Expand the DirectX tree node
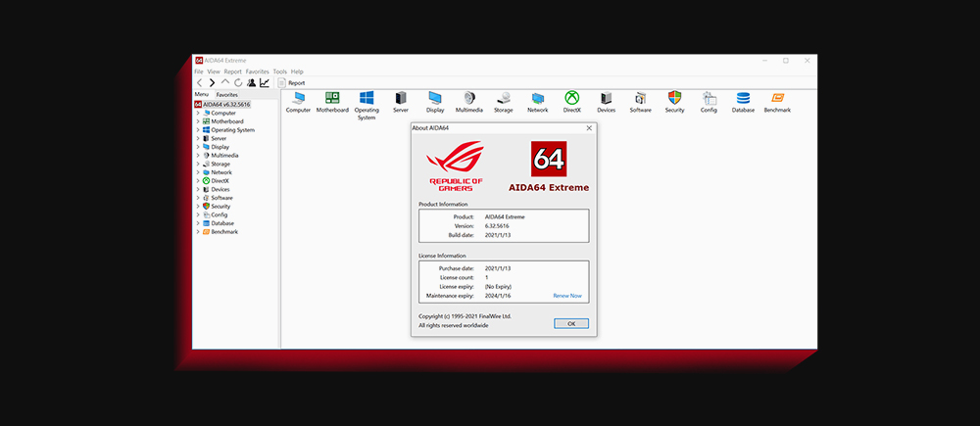This screenshot has height=426, width=980. (198, 180)
